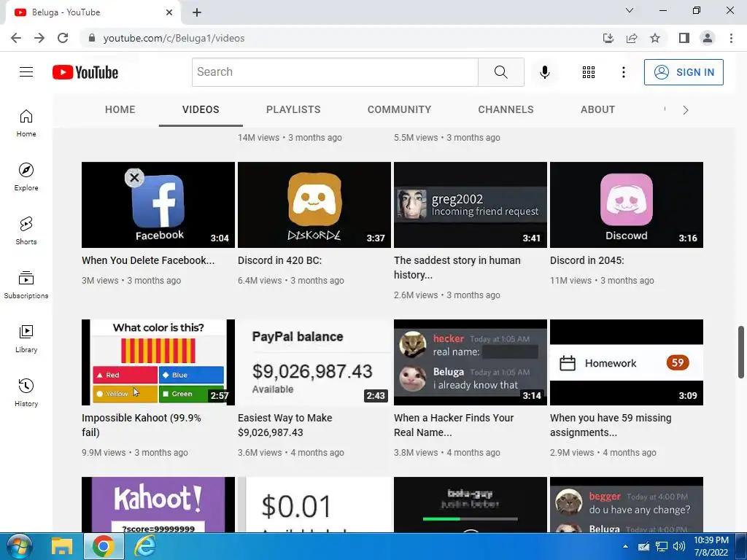The image size is (747, 560).
Task: Open the Windows Start button
Action: click(x=18, y=546)
